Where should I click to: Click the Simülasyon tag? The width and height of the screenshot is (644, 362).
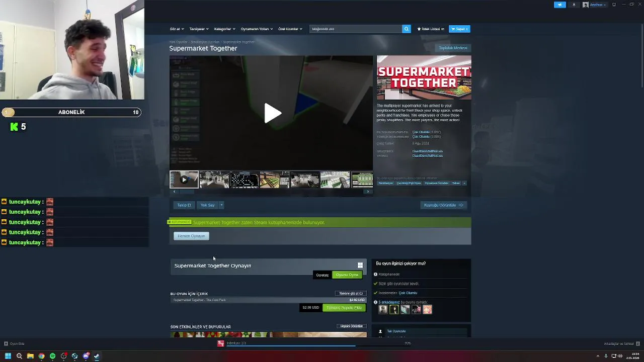coord(386,183)
